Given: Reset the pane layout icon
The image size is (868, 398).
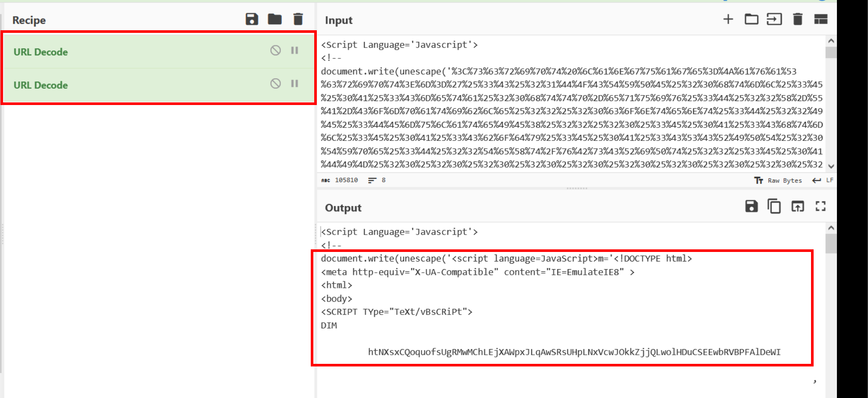Looking at the screenshot, I should [x=821, y=19].
